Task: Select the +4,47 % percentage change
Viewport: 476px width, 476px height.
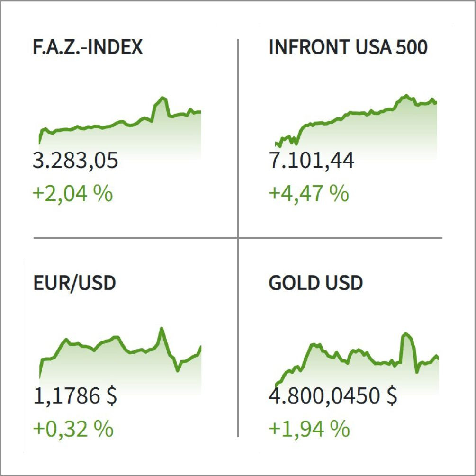Action: [x=309, y=194]
